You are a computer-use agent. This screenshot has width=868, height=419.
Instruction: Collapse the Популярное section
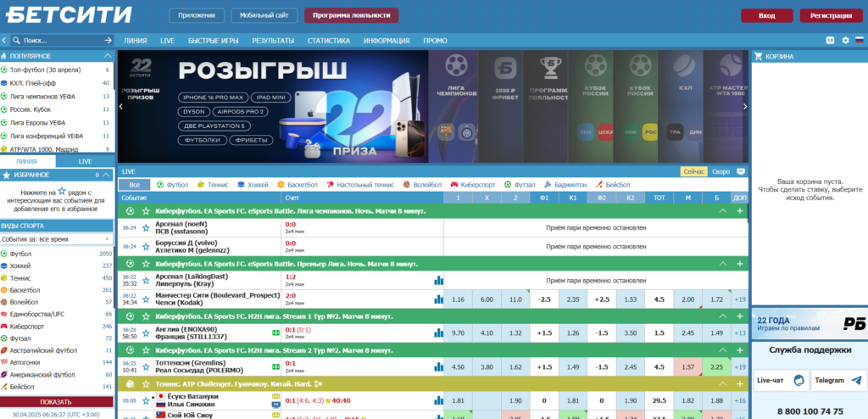[x=108, y=56]
